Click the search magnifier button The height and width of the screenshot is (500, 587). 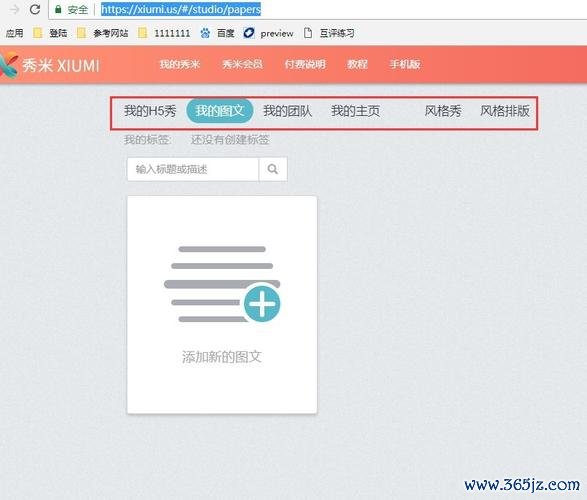click(273, 169)
